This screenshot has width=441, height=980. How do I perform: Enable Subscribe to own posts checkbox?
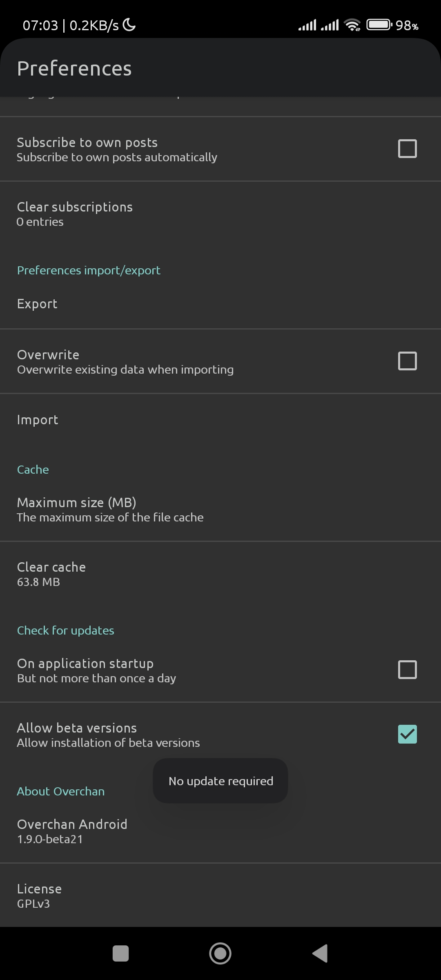point(407,149)
